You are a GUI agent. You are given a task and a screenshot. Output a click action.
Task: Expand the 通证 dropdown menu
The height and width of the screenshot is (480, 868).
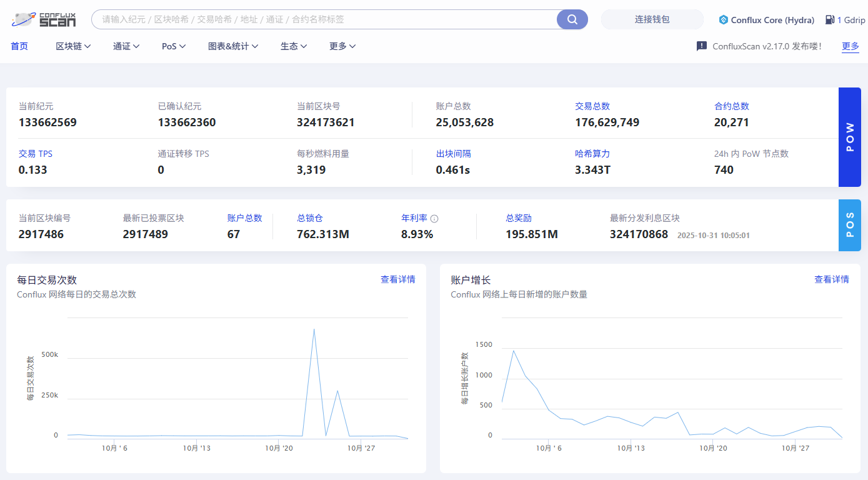tap(126, 46)
